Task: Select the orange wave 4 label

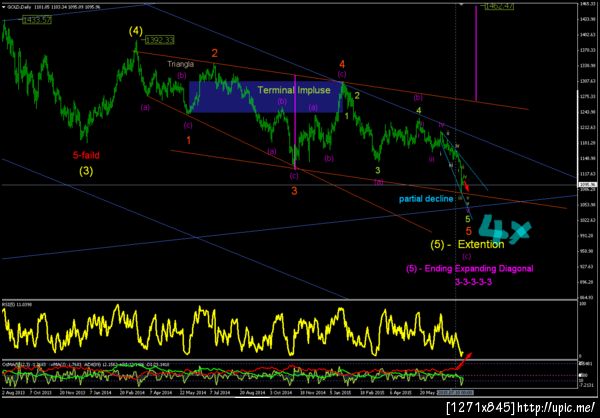Action: coord(342,64)
